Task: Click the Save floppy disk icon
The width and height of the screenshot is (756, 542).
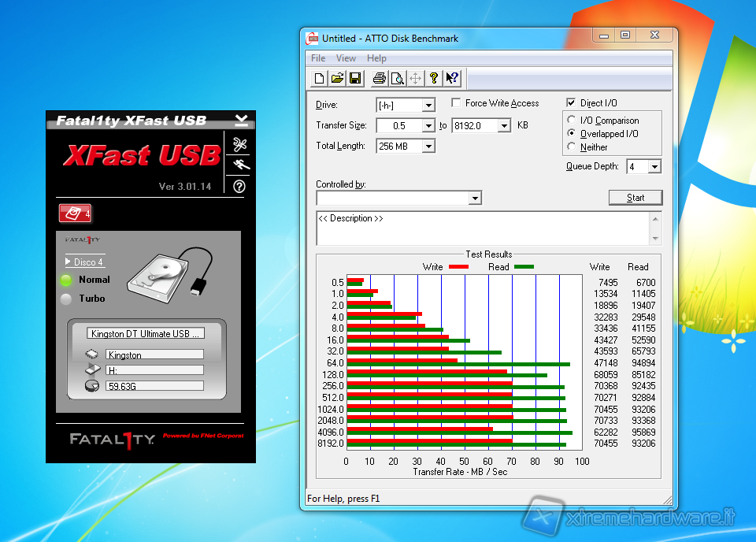Action: (x=355, y=78)
